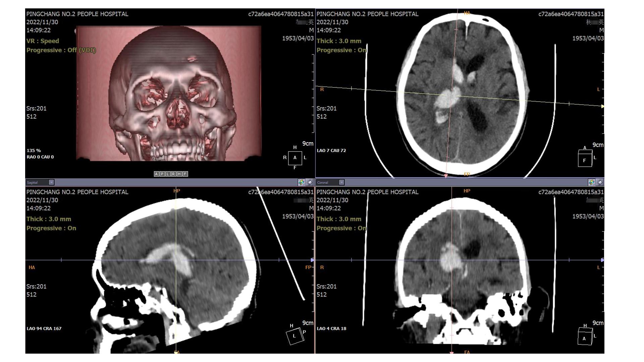
Task: Click the colored crosshair icon on Sagittal bar
Action: pos(301,182)
